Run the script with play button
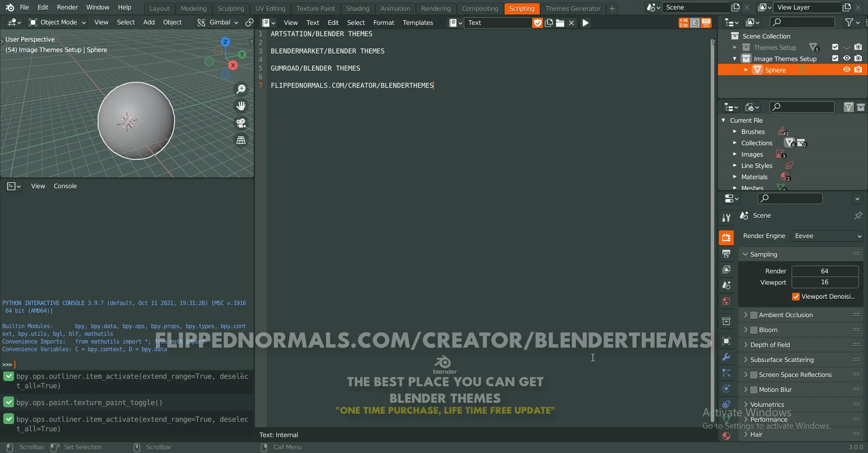The height and width of the screenshot is (453, 868). [x=585, y=23]
